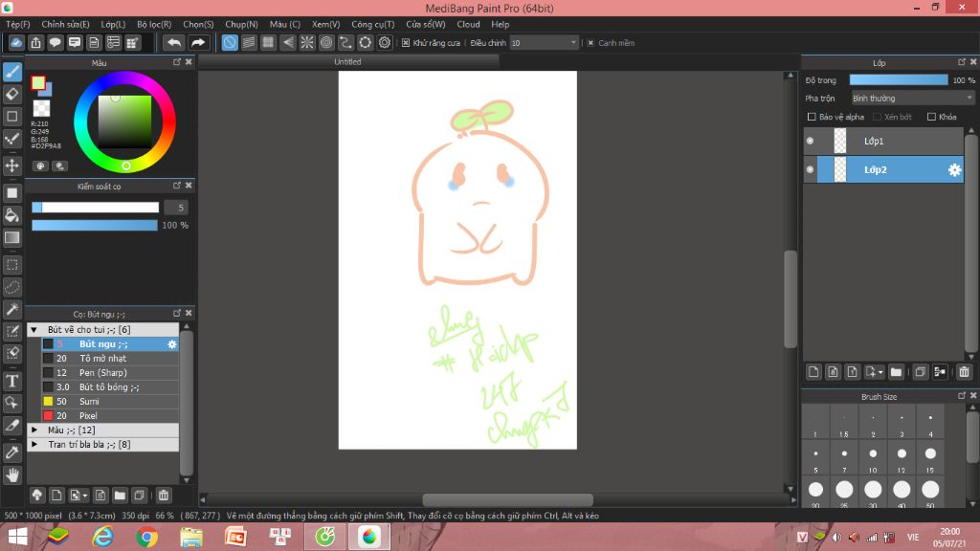Click brush size slider in Kiểm soát cọ

coord(95,208)
